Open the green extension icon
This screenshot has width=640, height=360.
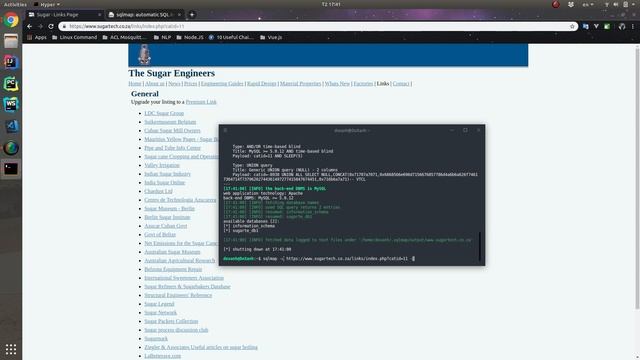tap(607, 26)
